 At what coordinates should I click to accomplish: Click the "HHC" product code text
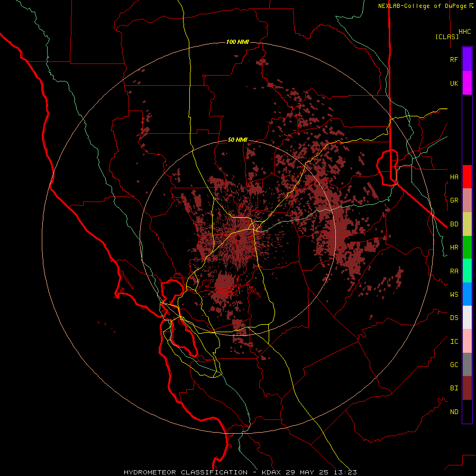pyautogui.click(x=465, y=32)
